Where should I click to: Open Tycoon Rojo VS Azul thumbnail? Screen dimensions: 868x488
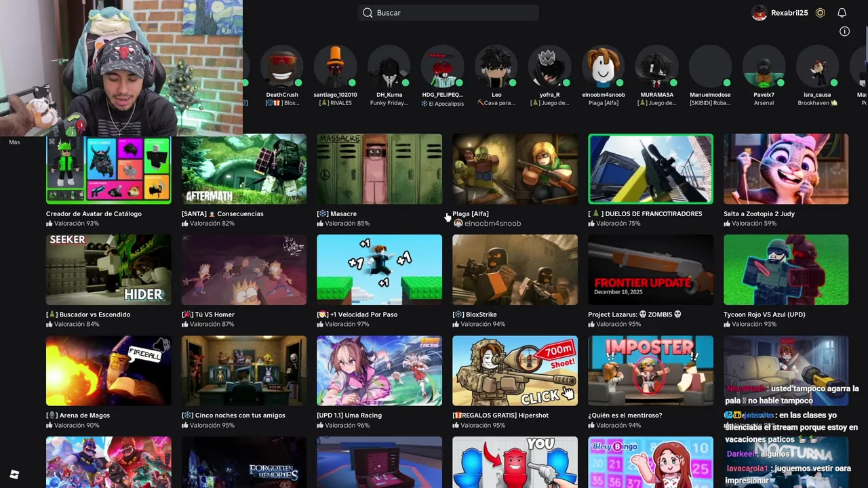point(786,270)
